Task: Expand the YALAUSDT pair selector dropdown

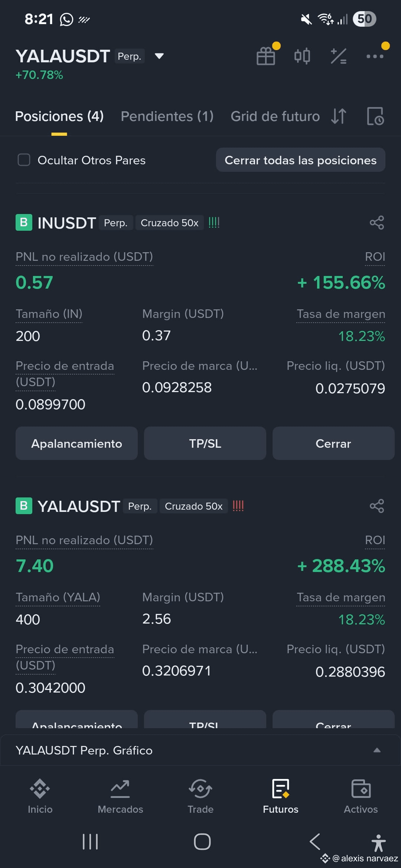Action: tap(159, 56)
